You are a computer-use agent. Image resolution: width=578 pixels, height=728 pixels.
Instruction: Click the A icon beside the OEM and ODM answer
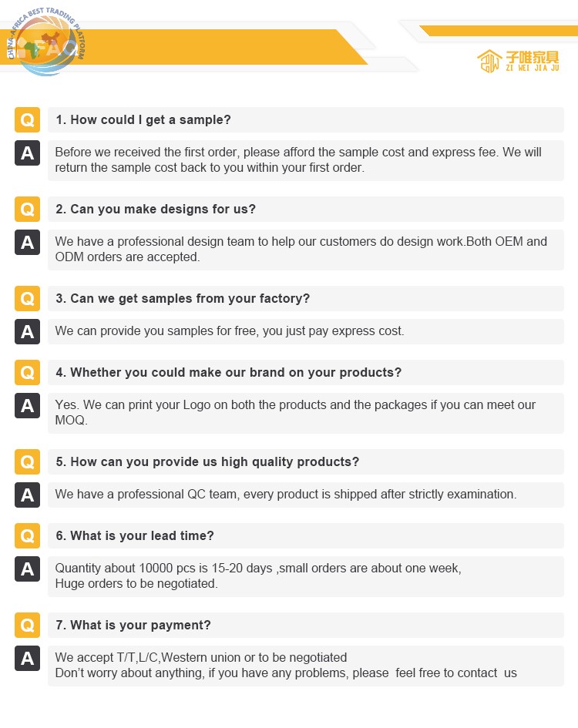pos(28,242)
